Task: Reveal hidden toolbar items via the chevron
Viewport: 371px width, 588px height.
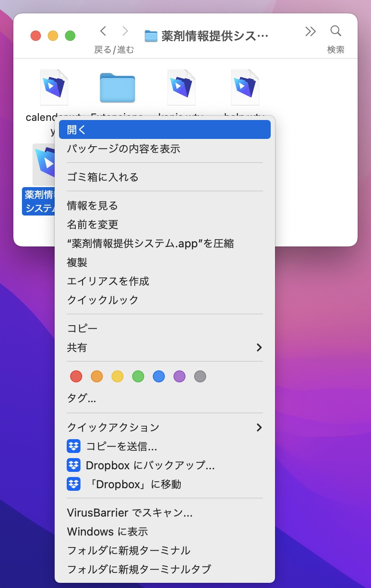Action: pyautogui.click(x=310, y=31)
